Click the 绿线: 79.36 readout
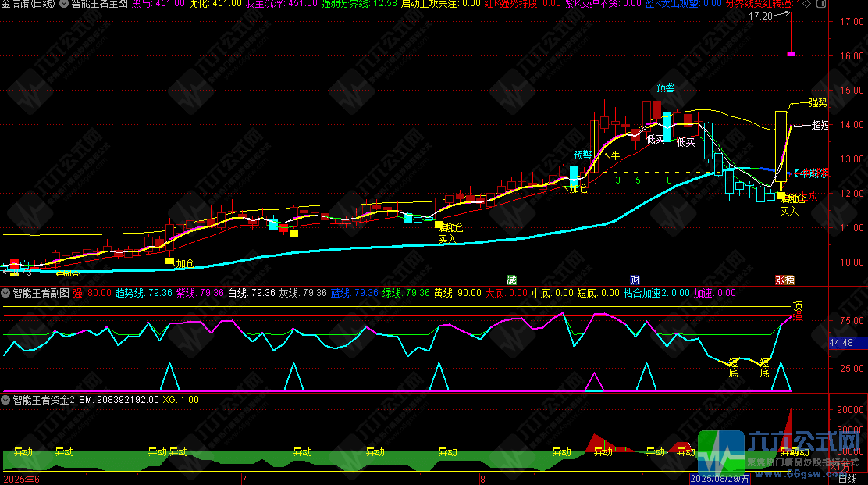The image size is (868, 485). pos(406,293)
